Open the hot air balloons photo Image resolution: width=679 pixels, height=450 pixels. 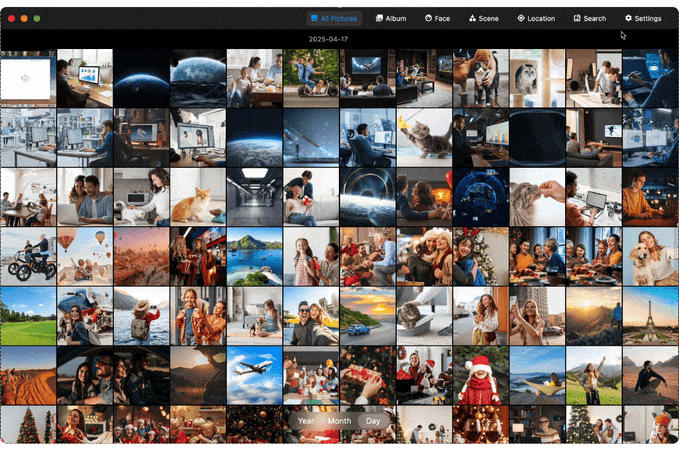click(x=84, y=256)
